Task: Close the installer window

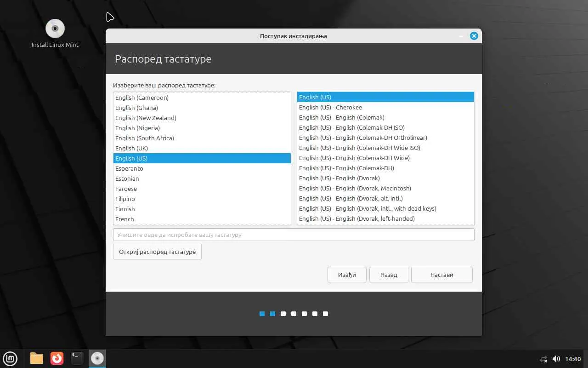Action: pyautogui.click(x=474, y=36)
